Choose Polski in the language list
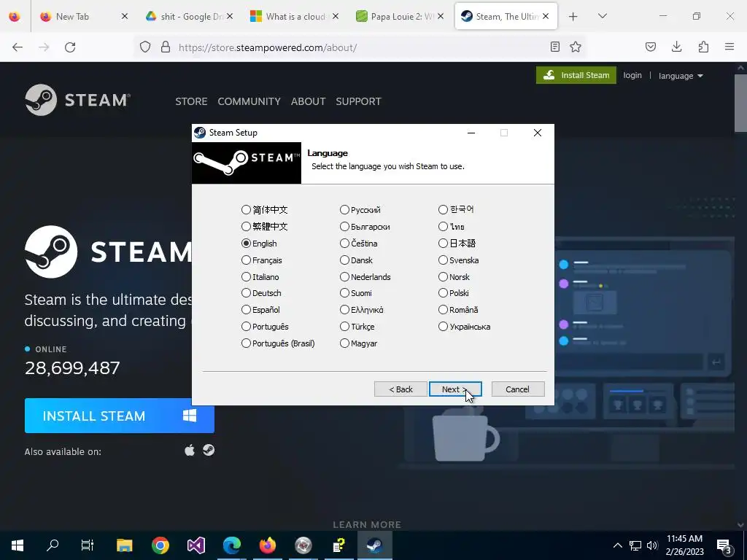 click(454, 293)
